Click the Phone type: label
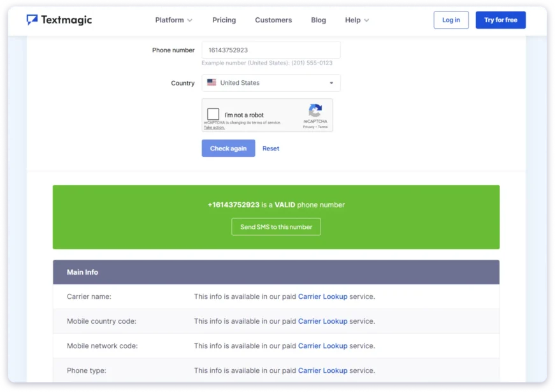 [x=87, y=370]
